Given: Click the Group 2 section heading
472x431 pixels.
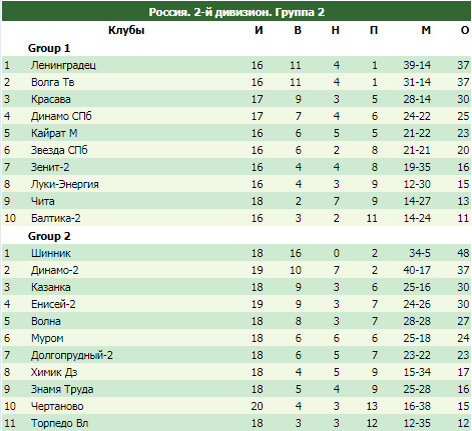Looking at the screenshot, I should 49,236.
